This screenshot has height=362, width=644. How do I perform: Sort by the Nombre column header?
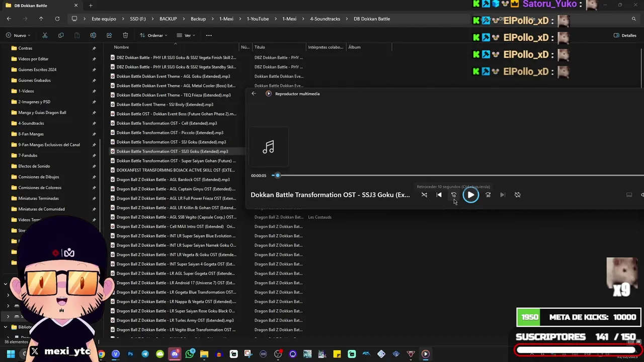[x=121, y=47]
